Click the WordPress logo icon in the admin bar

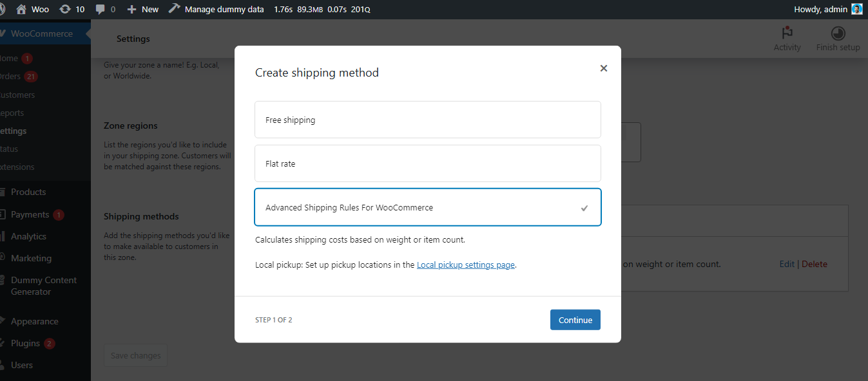point(2,9)
